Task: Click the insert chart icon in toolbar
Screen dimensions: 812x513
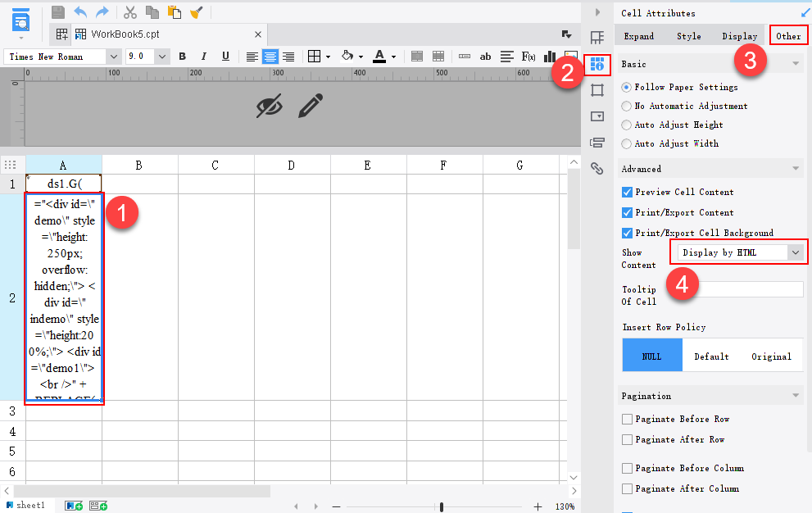Action: coord(550,57)
